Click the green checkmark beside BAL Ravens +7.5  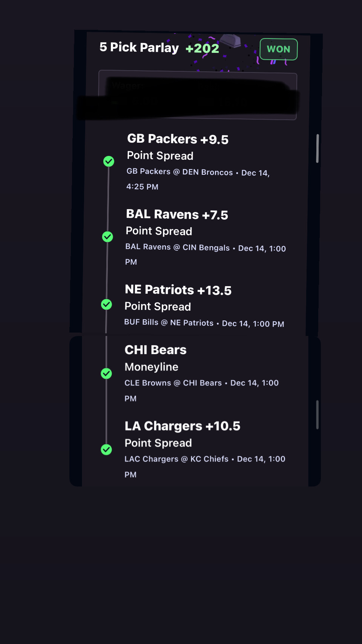point(107,237)
